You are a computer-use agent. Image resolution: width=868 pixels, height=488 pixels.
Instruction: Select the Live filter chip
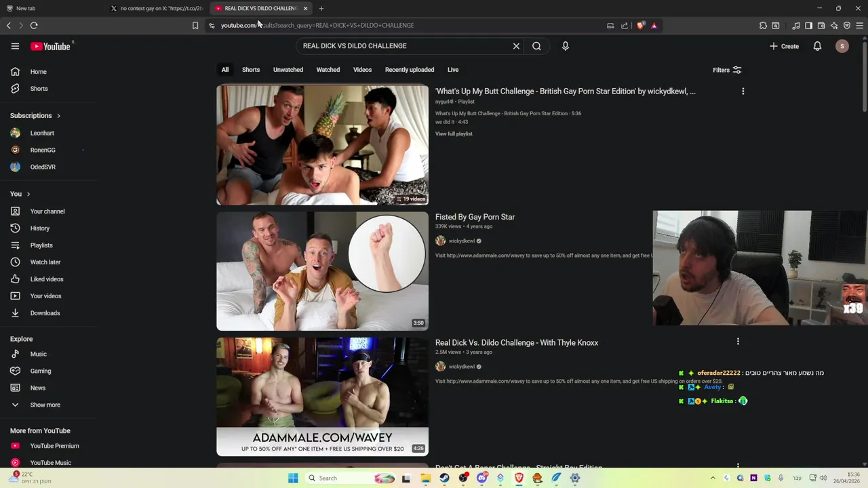[x=453, y=70]
